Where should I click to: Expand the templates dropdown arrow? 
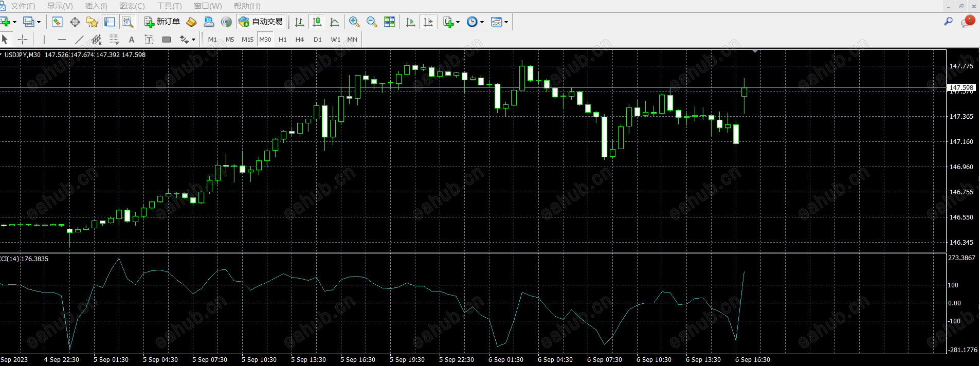coord(506,22)
